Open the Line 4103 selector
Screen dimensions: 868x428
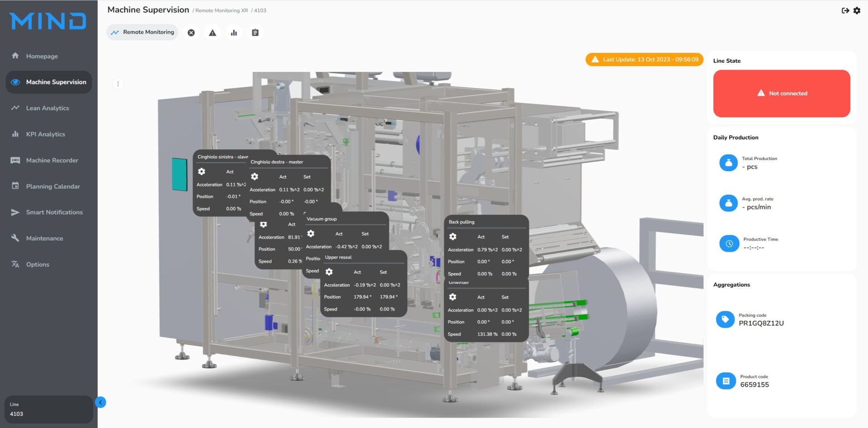pos(48,409)
